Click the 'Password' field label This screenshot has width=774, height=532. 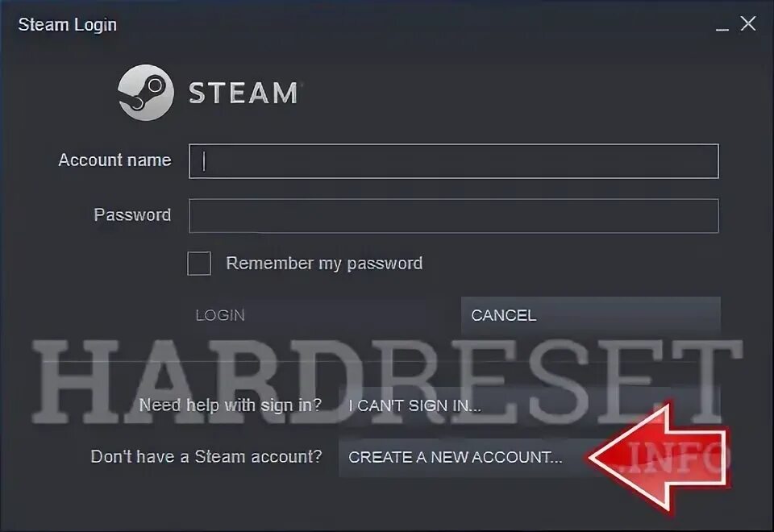132,215
